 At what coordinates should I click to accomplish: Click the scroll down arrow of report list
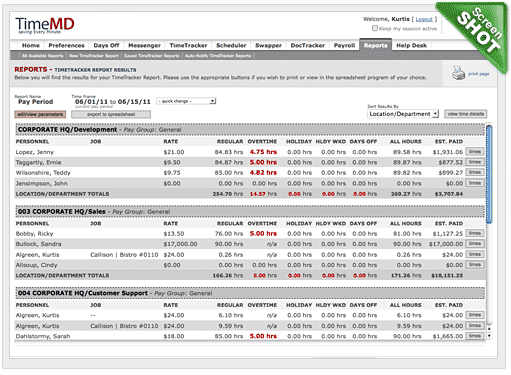click(x=489, y=336)
